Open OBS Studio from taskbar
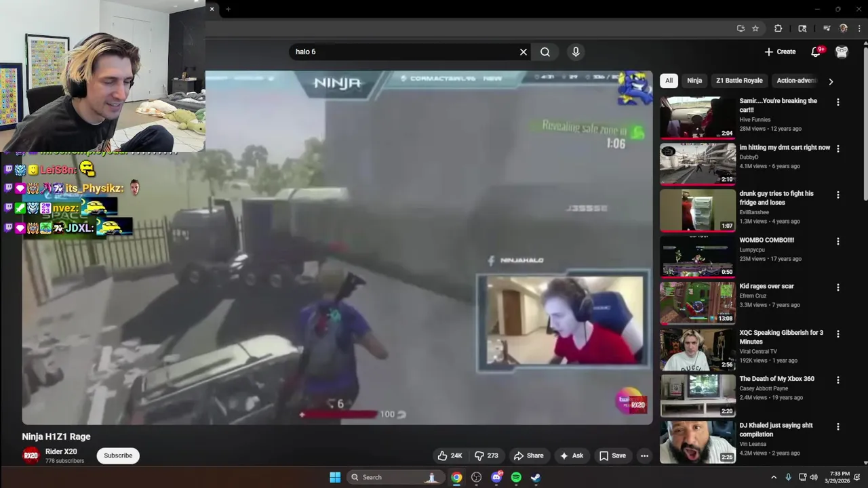This screenshot has height=488, width=868. 476,477
